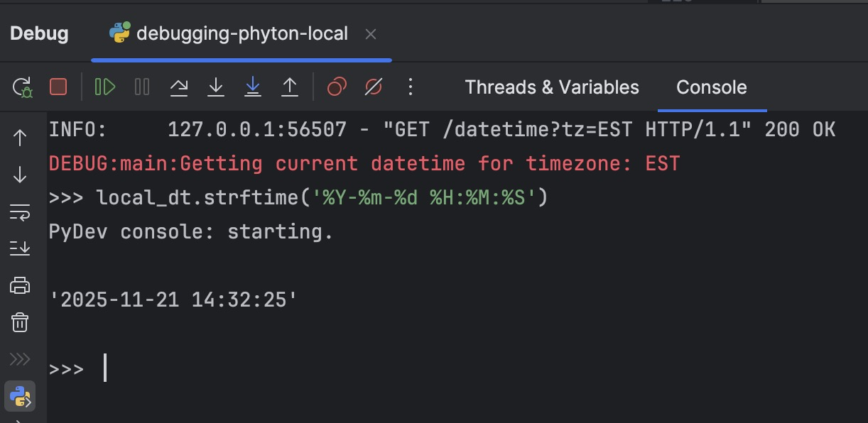
Task: Resume program execution
Action: (105, 87)
